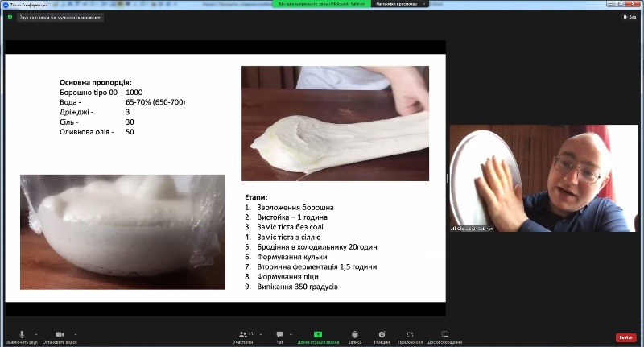This screenshot has height=347, width=644.
Task: Click step 'Формування піци'
Action: coord(287,276)
